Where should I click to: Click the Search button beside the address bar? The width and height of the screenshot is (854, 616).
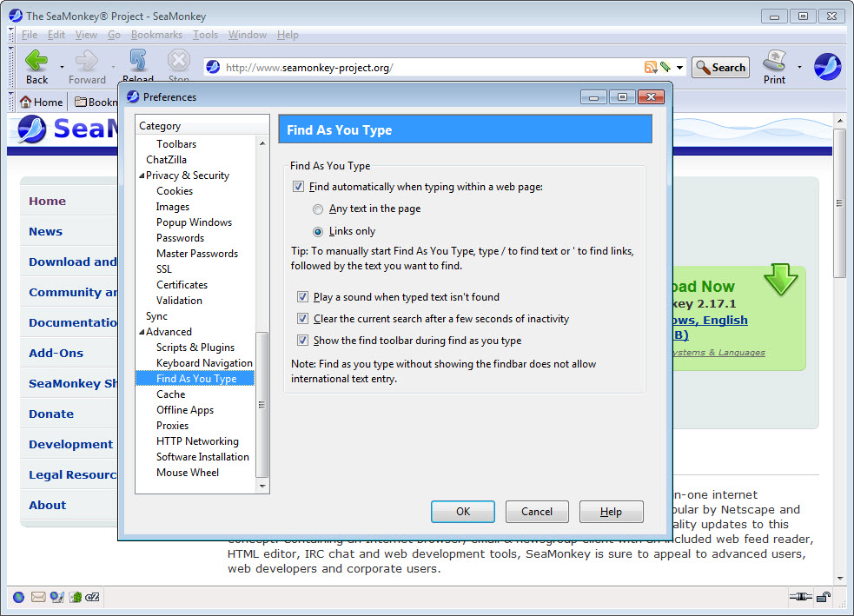point(720,68)
